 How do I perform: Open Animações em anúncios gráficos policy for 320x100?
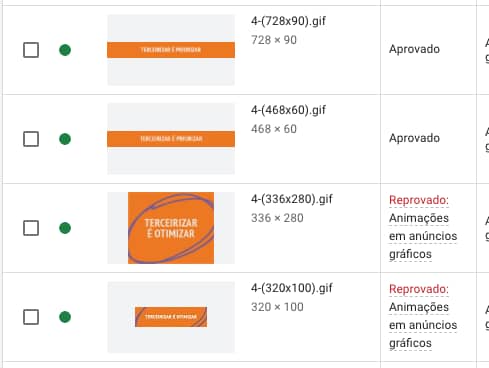(423, 325)
